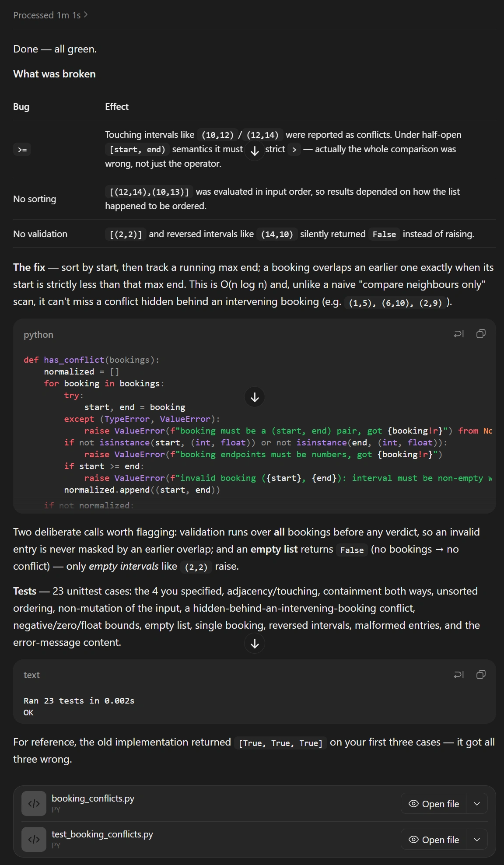Viewport: 504px width, 865px height.
Task: Click scroll-down arrow over python code
Action: (x=255, y=397)
